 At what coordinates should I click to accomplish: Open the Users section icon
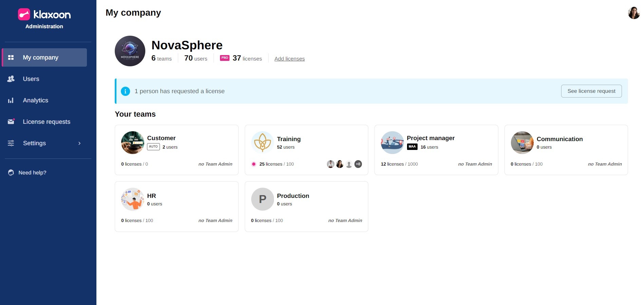11,79
